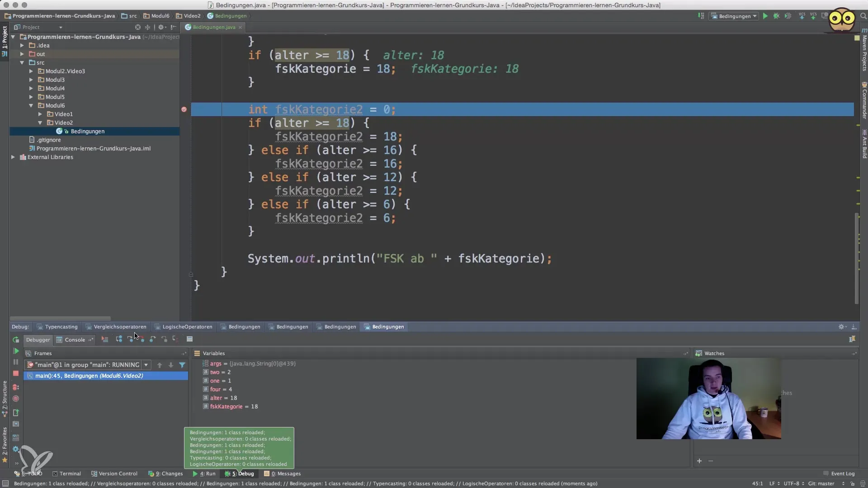Toggle the Mute Breakpoints button
Image resolution: width=868 pixels, height=488 pixels.
(x=16, y=399)
